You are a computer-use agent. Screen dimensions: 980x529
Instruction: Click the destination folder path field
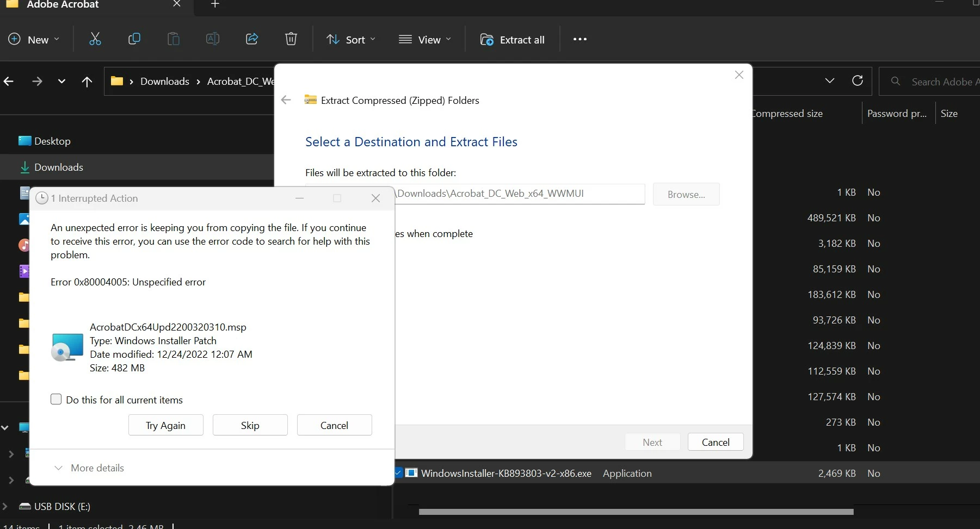tap(520, 194)
